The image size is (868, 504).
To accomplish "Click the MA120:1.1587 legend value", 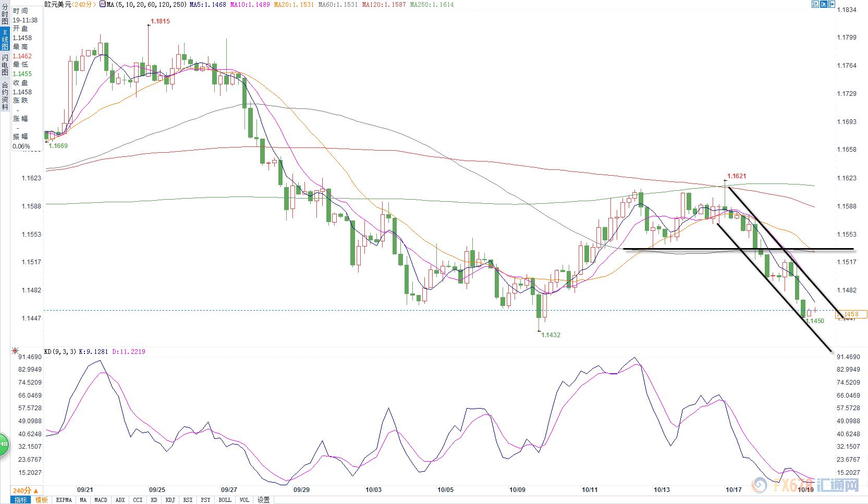I will [384, 4].
